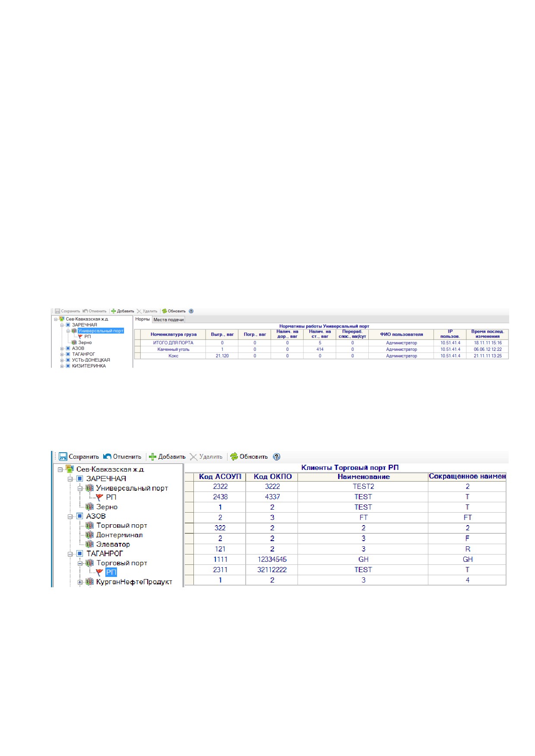The image size is (535, 756).
Task: Click the TEST2 name cell
Action: (363, 487)
